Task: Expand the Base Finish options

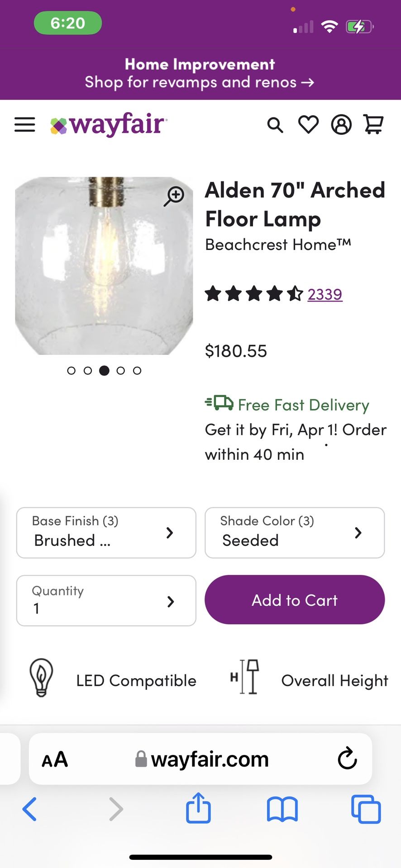Action: [x=106, y=533]
